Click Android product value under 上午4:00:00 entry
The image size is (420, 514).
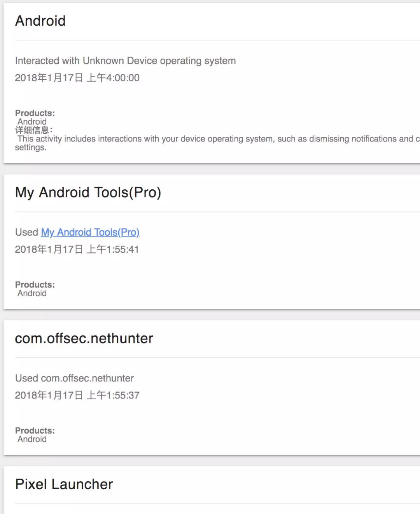[32, 122]
